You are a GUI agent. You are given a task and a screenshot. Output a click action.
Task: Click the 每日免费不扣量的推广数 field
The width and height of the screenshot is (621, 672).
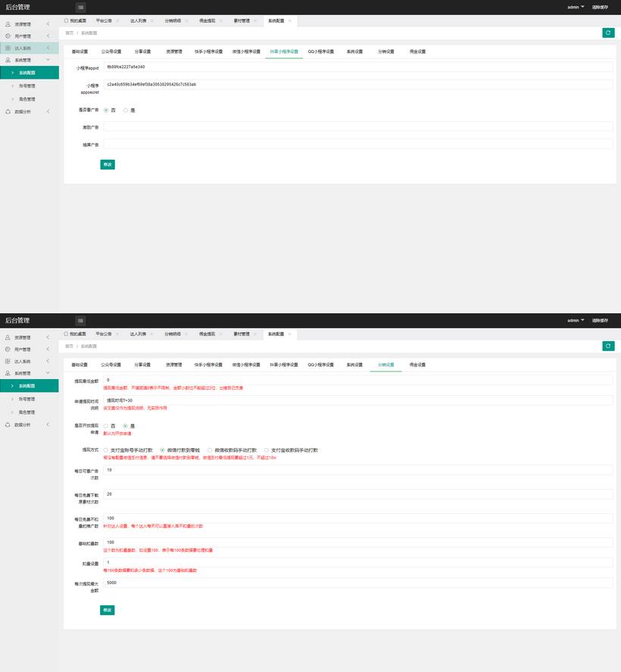357,518
